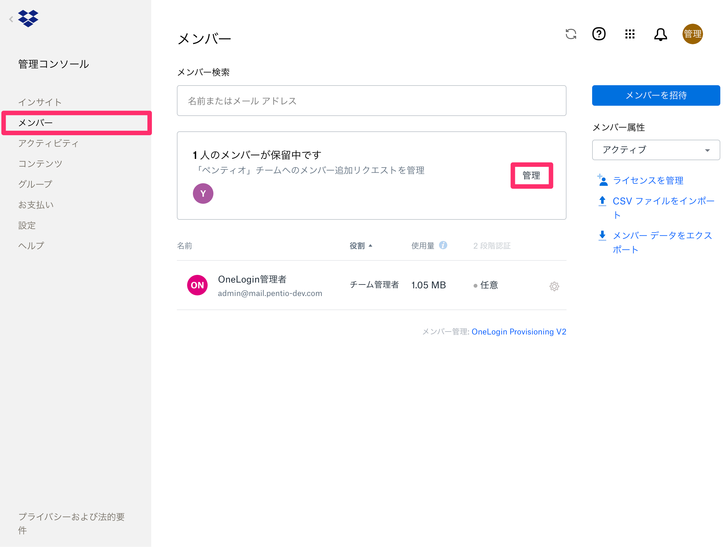Click the チーム管理者 role cell

(x=374, y=285)
